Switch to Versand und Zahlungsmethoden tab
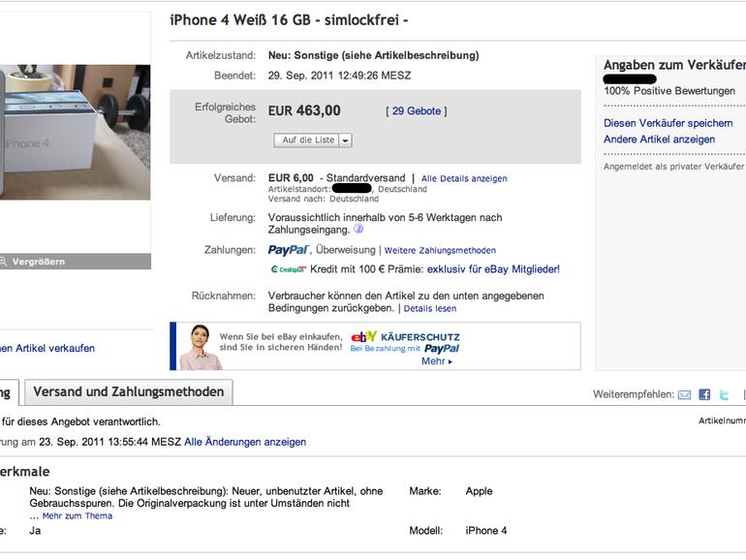Viewport: 746px width, 560px height. [x=129, y=392]
